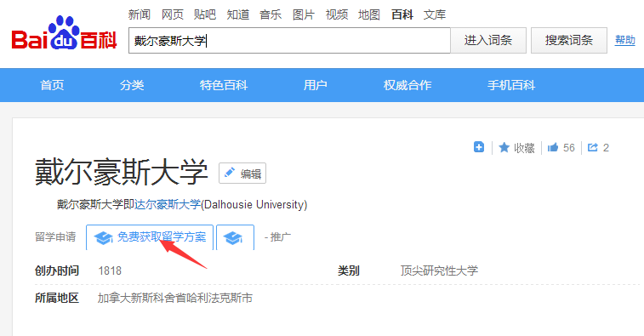Click the founding year value 1818
Viewport: 644px width, 336px height.
110,271
